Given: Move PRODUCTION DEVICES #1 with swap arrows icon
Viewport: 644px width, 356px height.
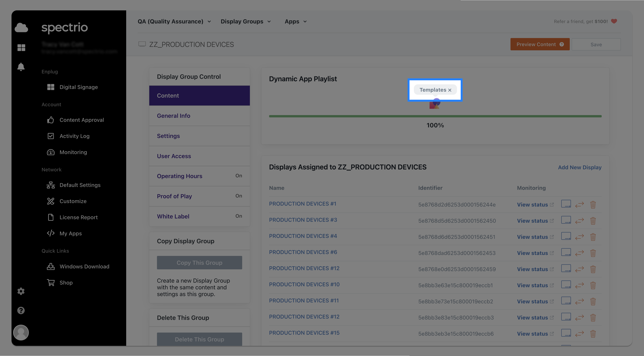Looking at the screenshot, I should click(580, 204).
